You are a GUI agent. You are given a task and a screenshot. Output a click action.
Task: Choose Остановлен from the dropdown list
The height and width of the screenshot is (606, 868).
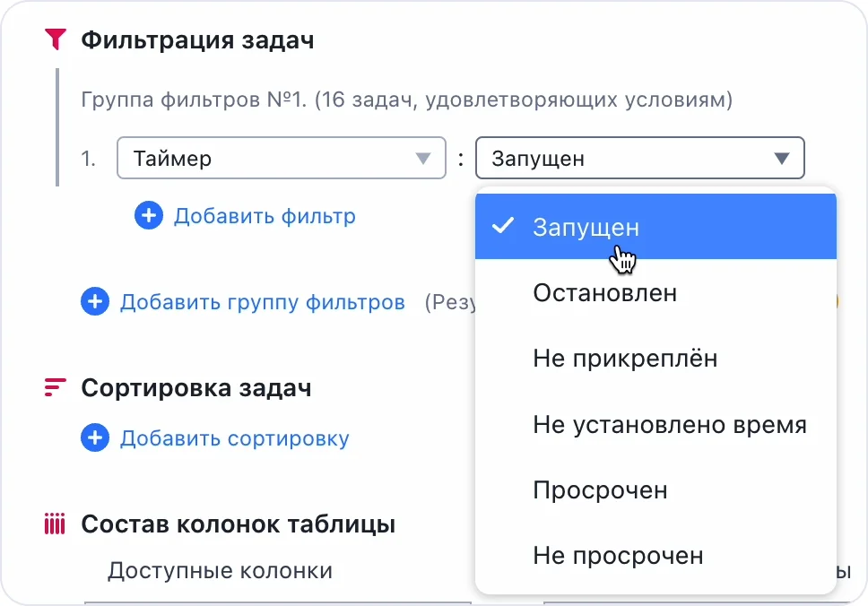point(604,292)
